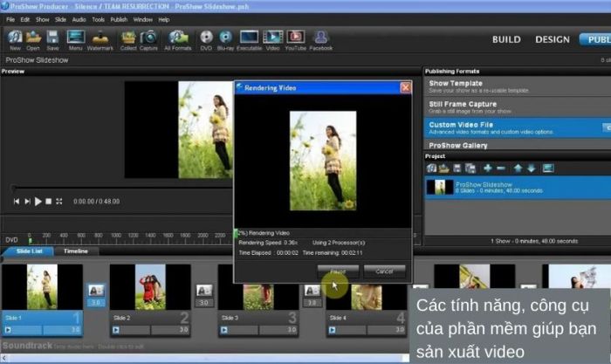Click the open project icon in Project panel
This screenshot has height=364, width=611.
point(443,168)
